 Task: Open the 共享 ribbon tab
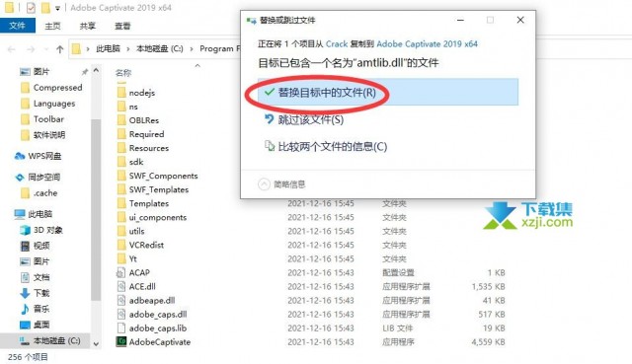tap(88, 26)
